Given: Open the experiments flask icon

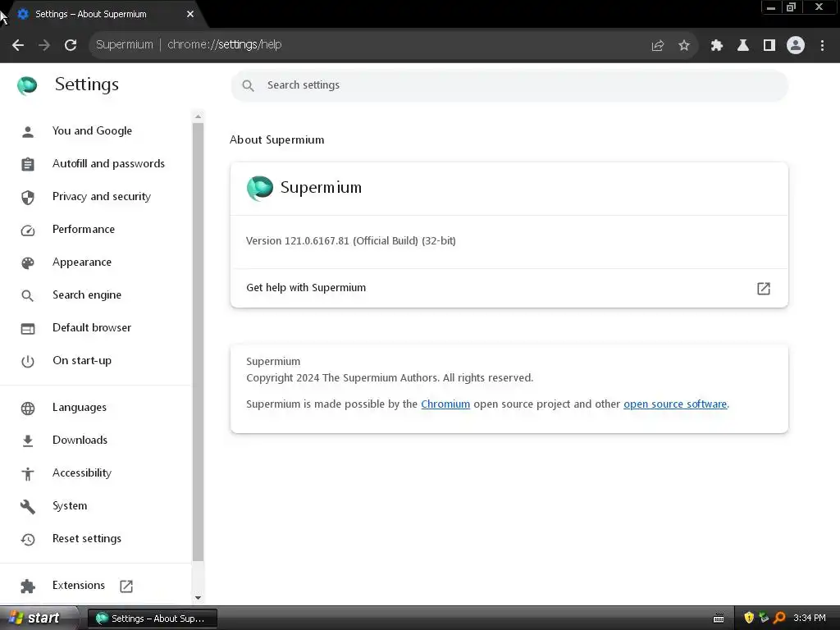Looking at the screenshot, I should point(743,46).
